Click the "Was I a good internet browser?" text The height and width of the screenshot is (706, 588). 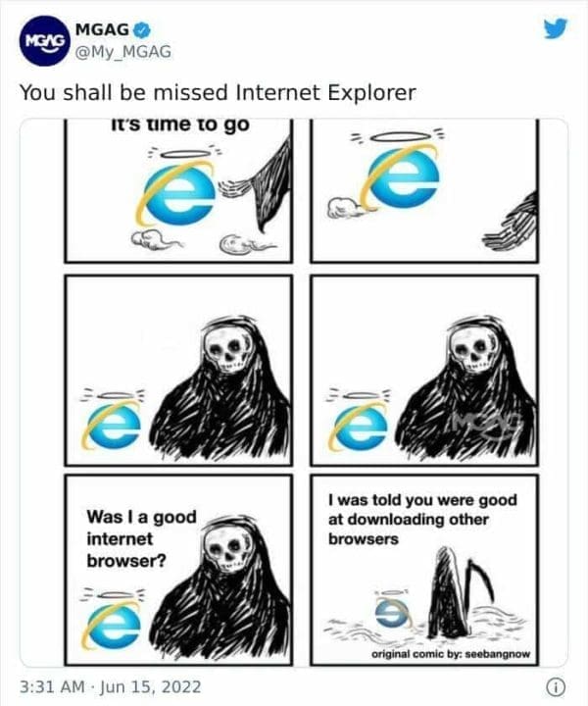(141, 538)
